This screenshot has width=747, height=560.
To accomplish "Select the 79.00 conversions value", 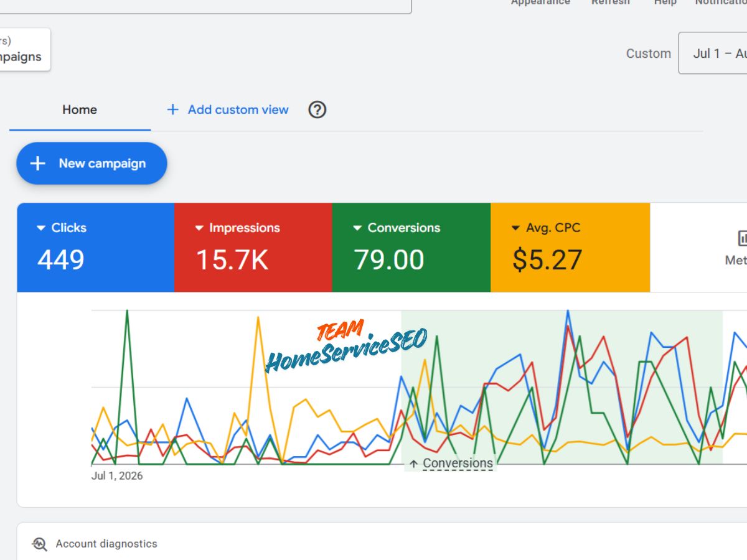I will (389, 259).
